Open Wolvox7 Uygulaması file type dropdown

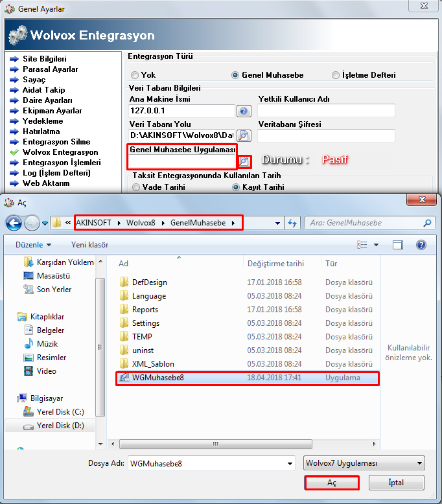coord(364,463)
